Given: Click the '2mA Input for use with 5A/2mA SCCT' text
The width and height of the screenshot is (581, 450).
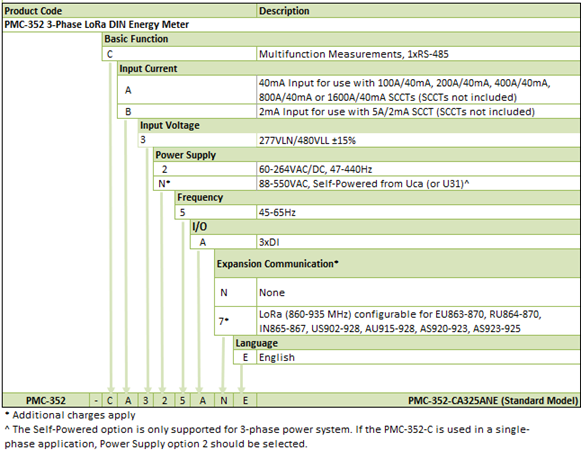Looking at the screenshot, I should (396, 112).
